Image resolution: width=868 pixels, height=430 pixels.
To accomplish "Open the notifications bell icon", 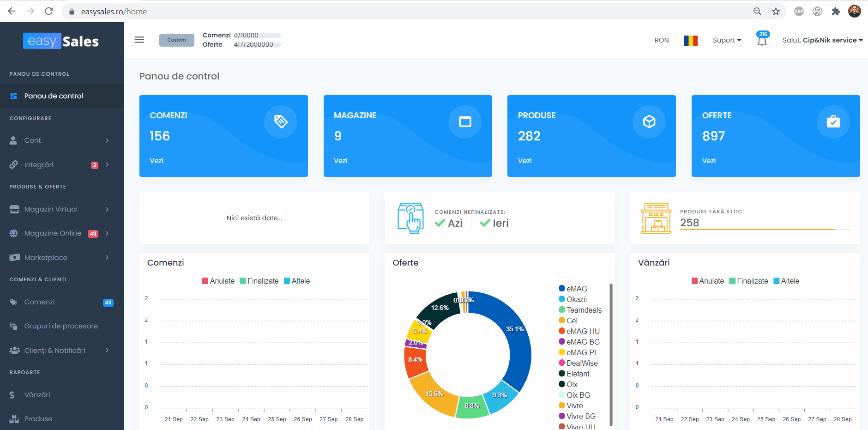I will point(762,41).
